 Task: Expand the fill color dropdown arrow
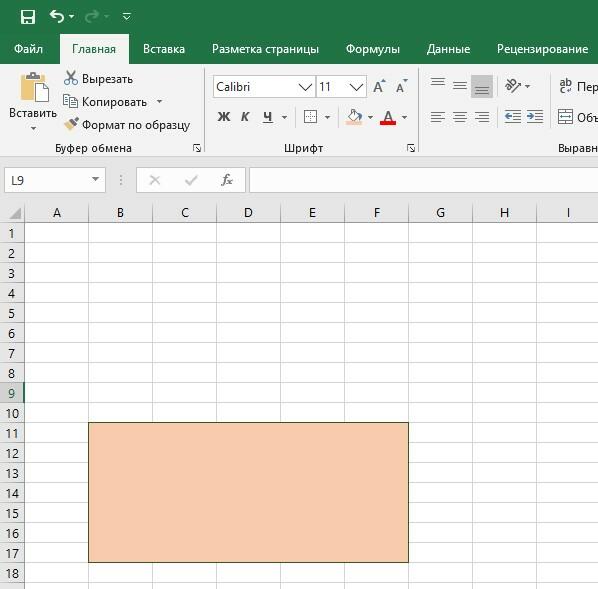tap(370, 117)
